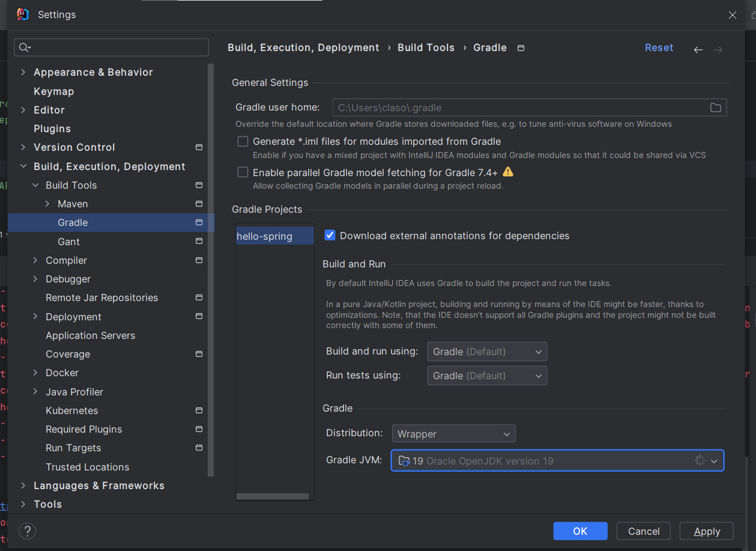Select Keymap in settings tree
Image resolution: width=756 pixels, height=551 pixels.
coord(53,91)
